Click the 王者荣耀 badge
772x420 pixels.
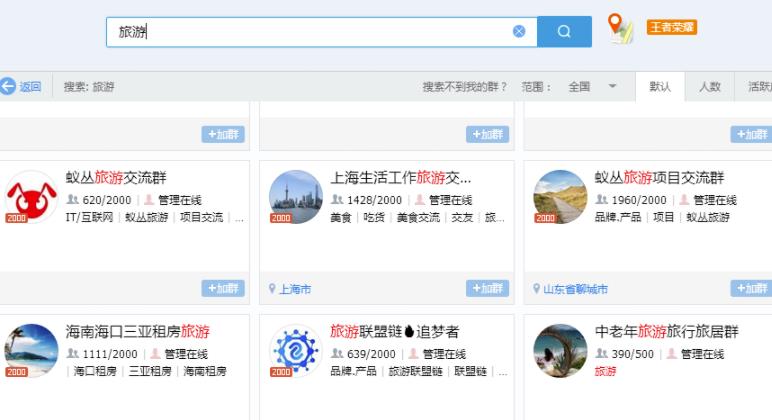tap(671, 27)
